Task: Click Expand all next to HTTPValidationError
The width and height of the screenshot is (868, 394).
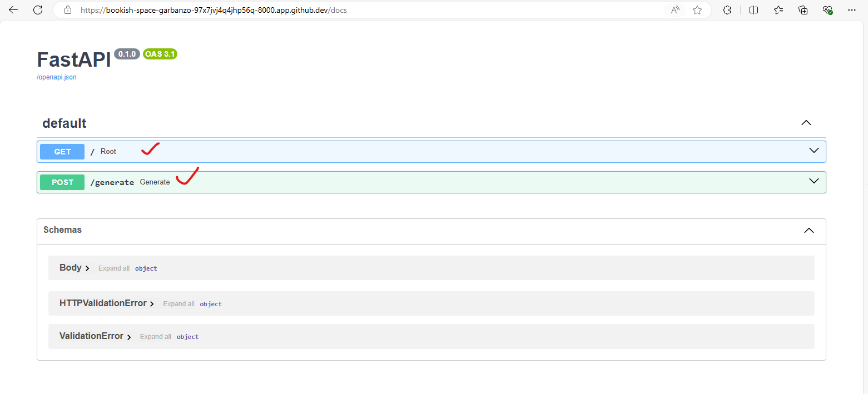Action: [178, 304]
